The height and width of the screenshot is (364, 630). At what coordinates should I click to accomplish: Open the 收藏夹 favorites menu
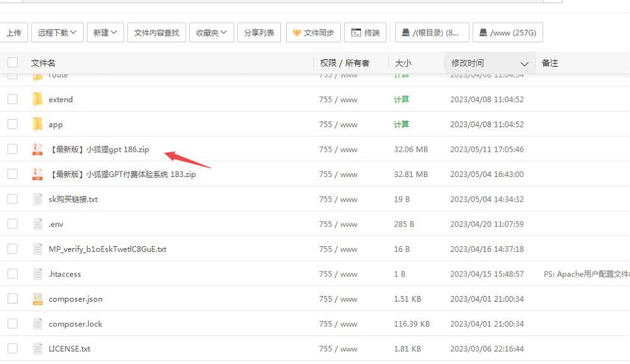211,32
